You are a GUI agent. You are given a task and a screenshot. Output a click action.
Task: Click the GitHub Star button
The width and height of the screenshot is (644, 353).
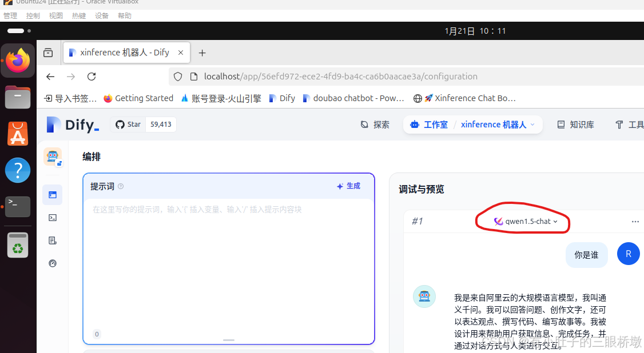tap(128, 125)
